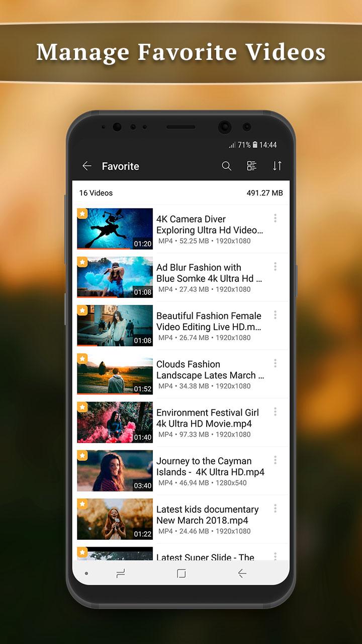The height and width of the screenshot is (644, 362).
Task: Play the Beautiful Fashion Female thumbnail
Action: [115, 326]
